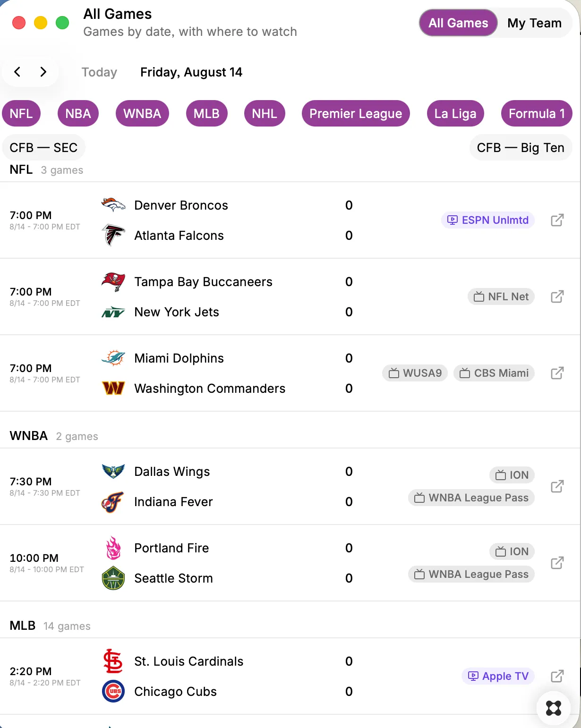Enable the CFB — SEC filter chip

(x=43, y=147)
